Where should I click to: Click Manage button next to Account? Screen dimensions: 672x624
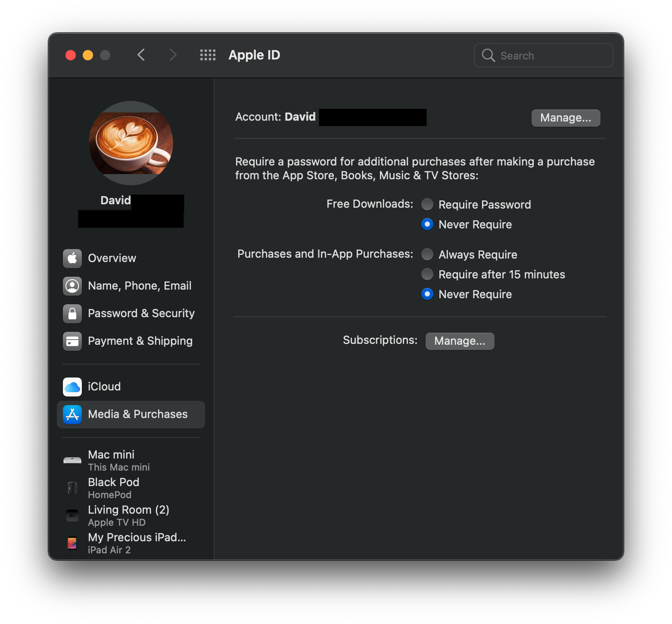pyautogui.click(x=566, y=118)
